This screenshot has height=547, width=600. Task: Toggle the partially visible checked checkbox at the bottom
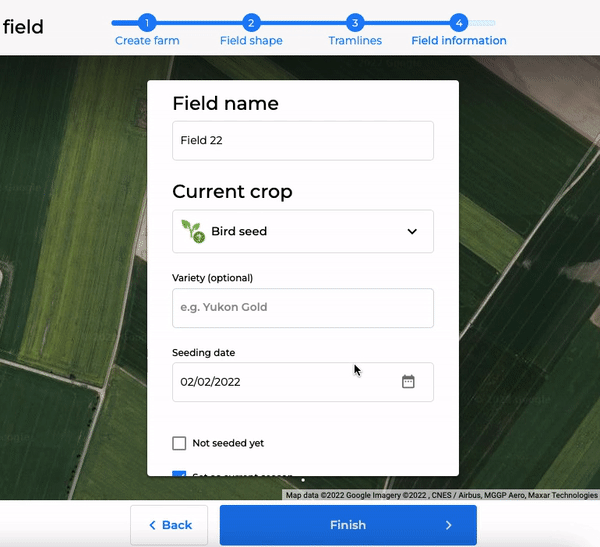point(179,474)
